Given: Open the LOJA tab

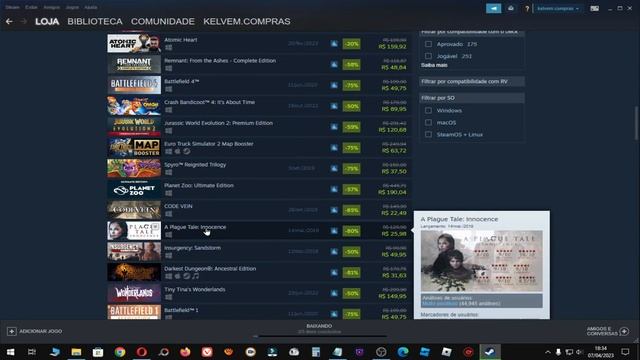Looking at the screenshot, I should click(47, 21).
